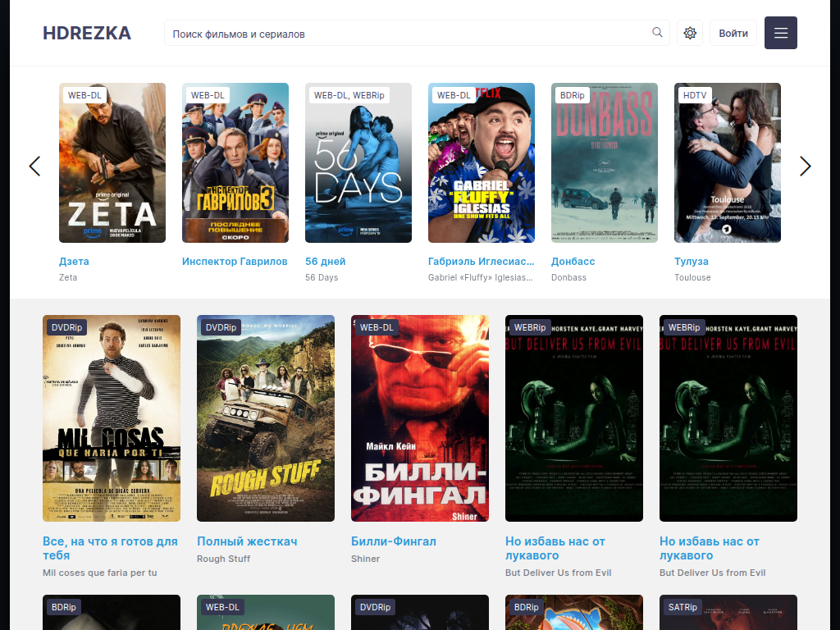The image size is (840, 630).
Task: Click the Билли-Фингал title link
Action: click(394, 541)
